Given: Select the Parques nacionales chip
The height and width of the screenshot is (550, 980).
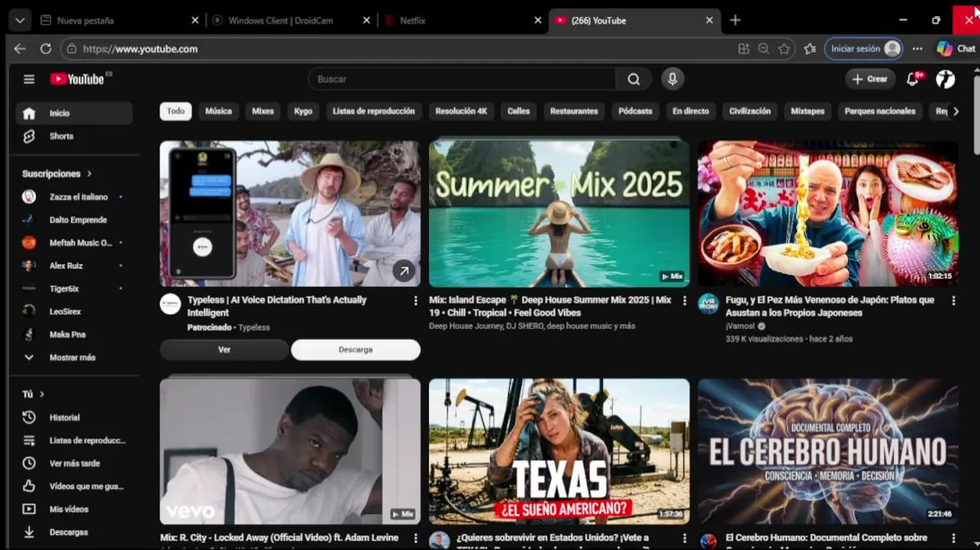Looking at the screenshot, I should click(x=879, y=112).
